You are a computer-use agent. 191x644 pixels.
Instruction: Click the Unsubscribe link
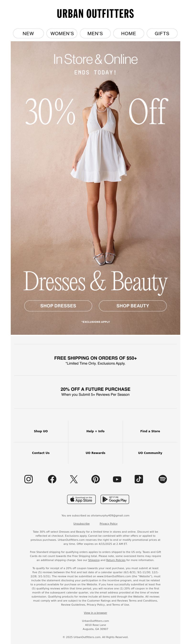click(x=81, y=524)
